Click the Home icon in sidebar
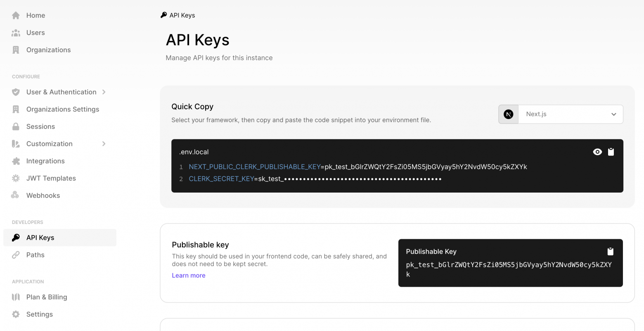This screenshot has height=331, width=644. (x=16, y=15)
